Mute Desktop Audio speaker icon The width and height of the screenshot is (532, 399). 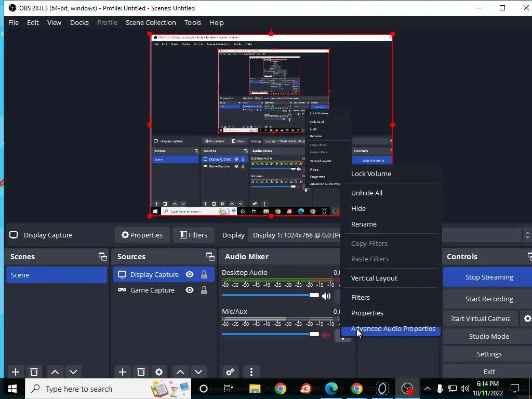tap(326, 296)
